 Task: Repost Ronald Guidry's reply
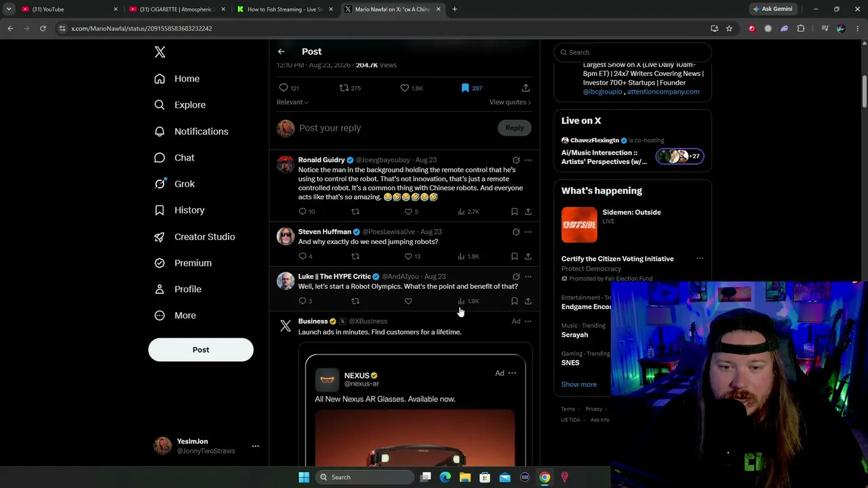click(x=355, y=212)
